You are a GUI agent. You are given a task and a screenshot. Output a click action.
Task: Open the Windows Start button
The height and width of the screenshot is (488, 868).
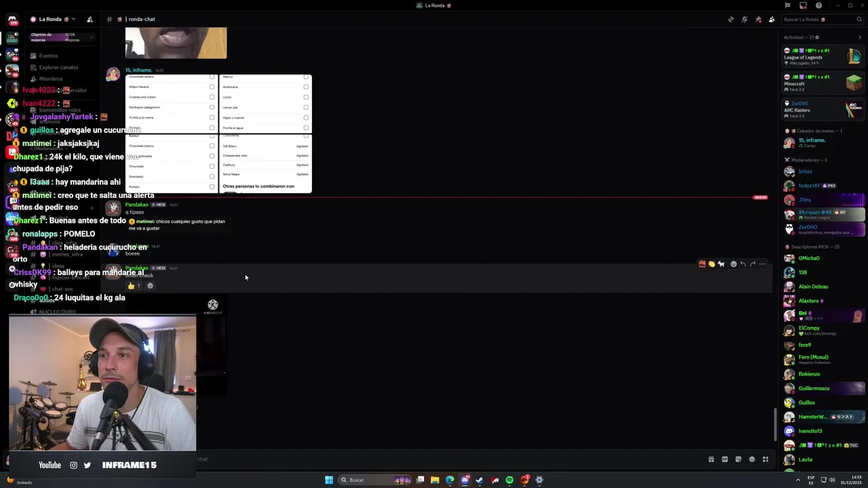[x=329, y=480]
